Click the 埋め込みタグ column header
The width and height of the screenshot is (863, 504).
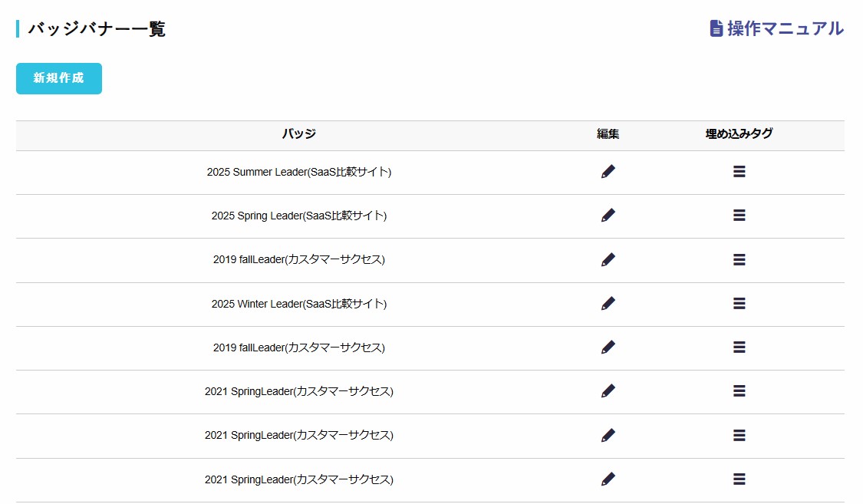coord(739,133)
